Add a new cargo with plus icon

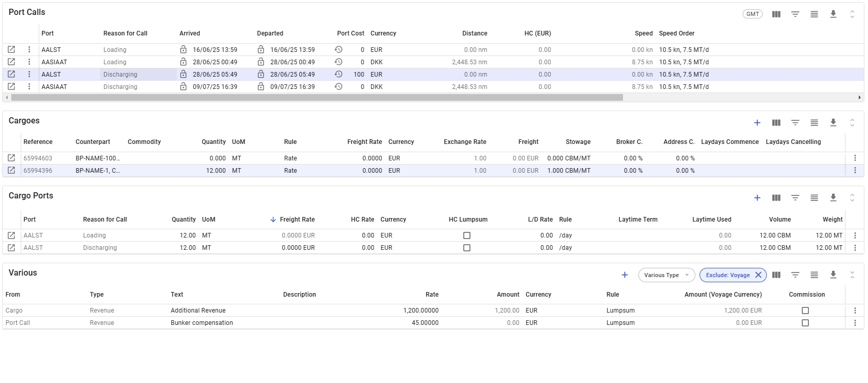click(x=757, y=123)
